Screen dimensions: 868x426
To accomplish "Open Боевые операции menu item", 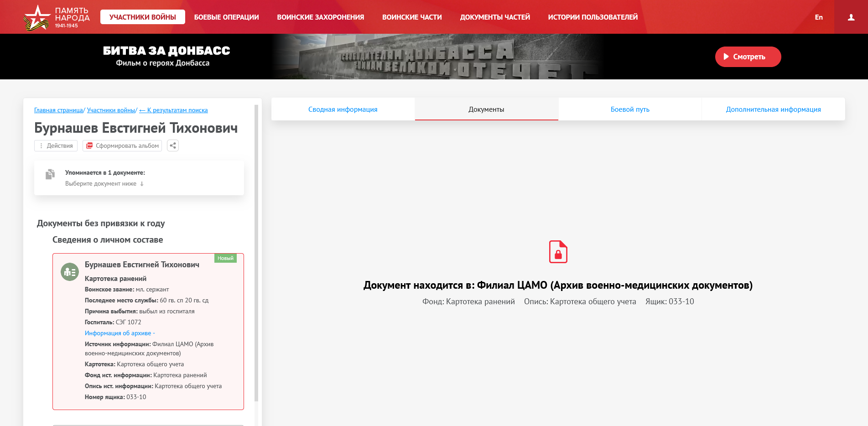I will click(226, 17).
